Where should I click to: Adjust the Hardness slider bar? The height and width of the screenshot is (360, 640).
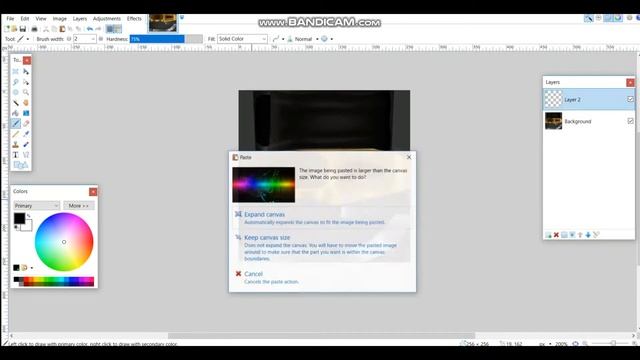click(x=166, y=39)
